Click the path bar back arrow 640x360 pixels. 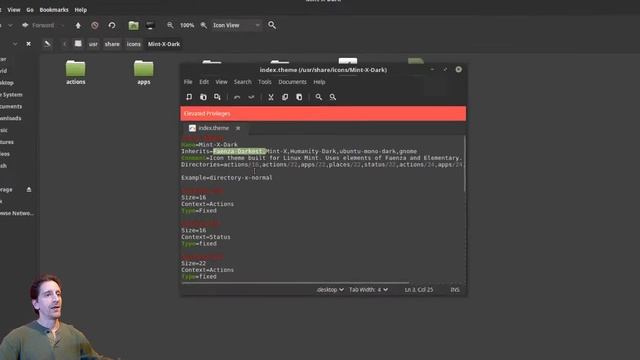(x=64, y=44)
